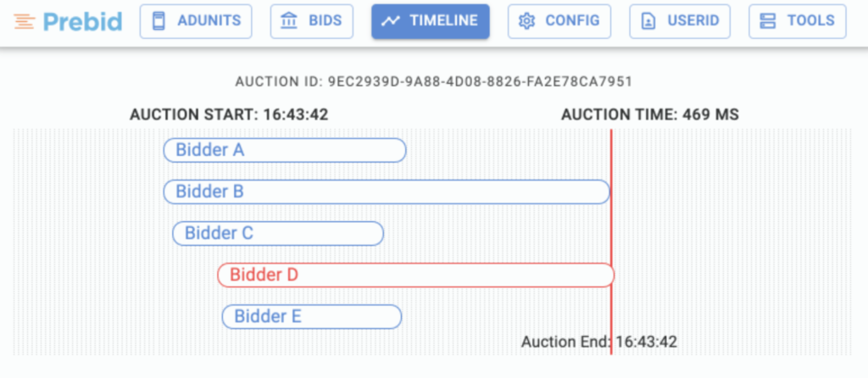868x378 pixels.
Task: Click the auction ID text
Action: tap(433, 82)
